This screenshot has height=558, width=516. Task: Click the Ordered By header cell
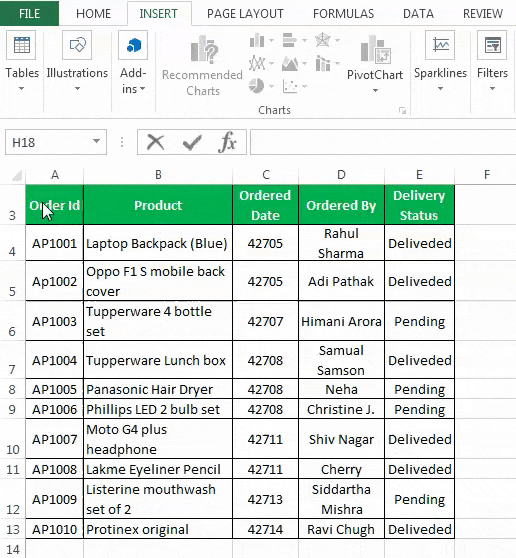341,205
